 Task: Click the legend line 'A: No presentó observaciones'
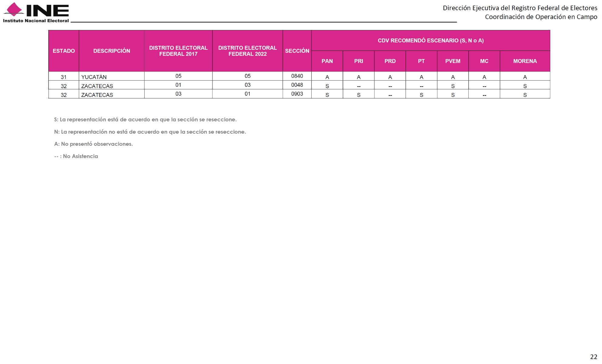pyautogui.click(x=93, y=144)
